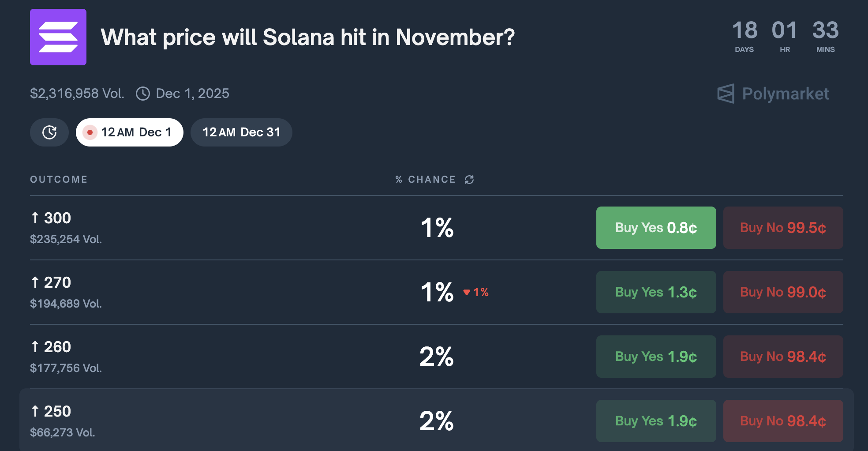Screen dimensions: 868x451
Task: Buy Yes at 0.8 cents for 300
Action: point(656,228)
